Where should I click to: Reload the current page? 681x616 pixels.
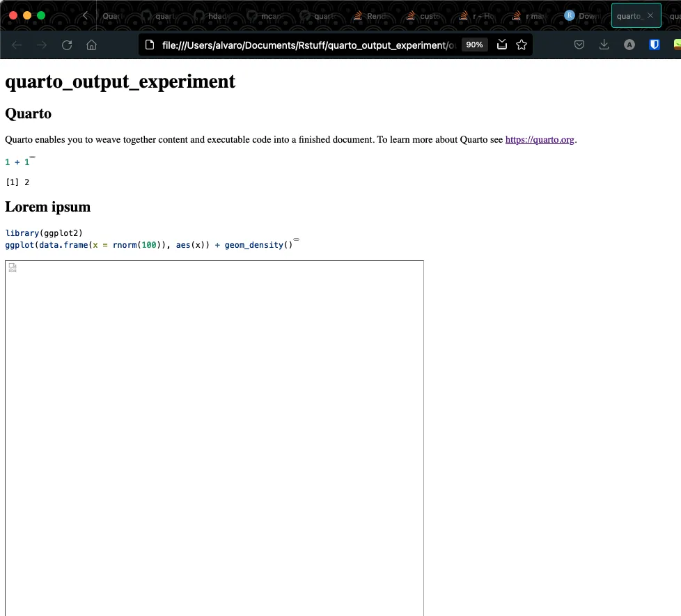[x=66, y=45]
